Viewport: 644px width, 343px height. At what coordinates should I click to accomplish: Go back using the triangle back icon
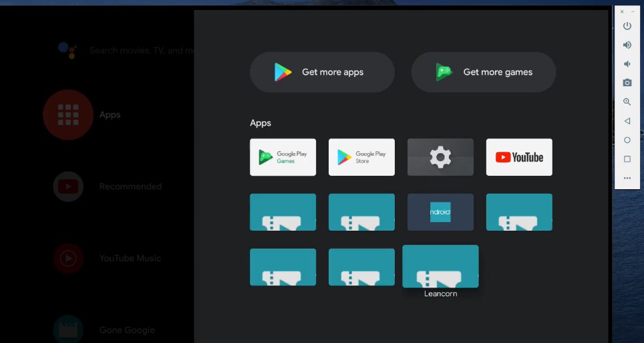click(627, 121)
